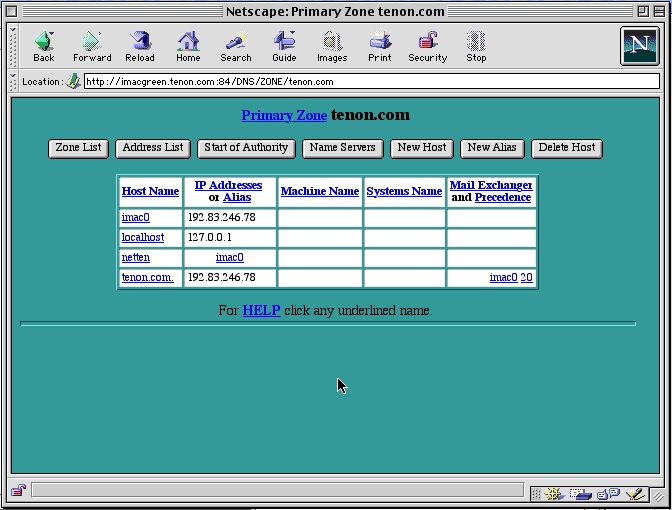The height and width of the screenshot is (510, 672).
Task: Open the Precedence header link
Action: [x=503, y=197]
